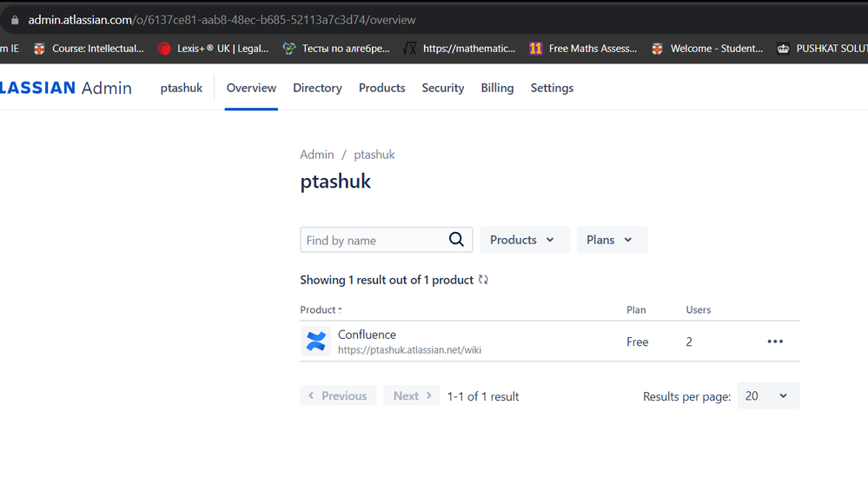Open the PUSHKAT SOLUT bookmark icon
The image size is (868, 498).
(783, 49)
